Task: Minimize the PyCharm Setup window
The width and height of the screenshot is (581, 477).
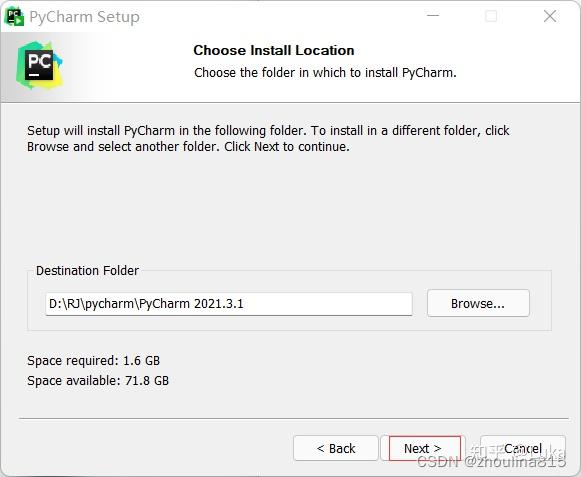Action: (433, 16)
